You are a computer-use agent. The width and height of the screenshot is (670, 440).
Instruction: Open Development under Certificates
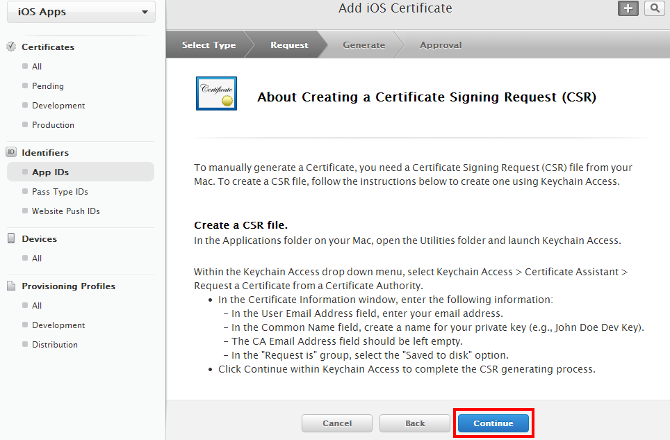pyautogui.click(x=59, y=106)
